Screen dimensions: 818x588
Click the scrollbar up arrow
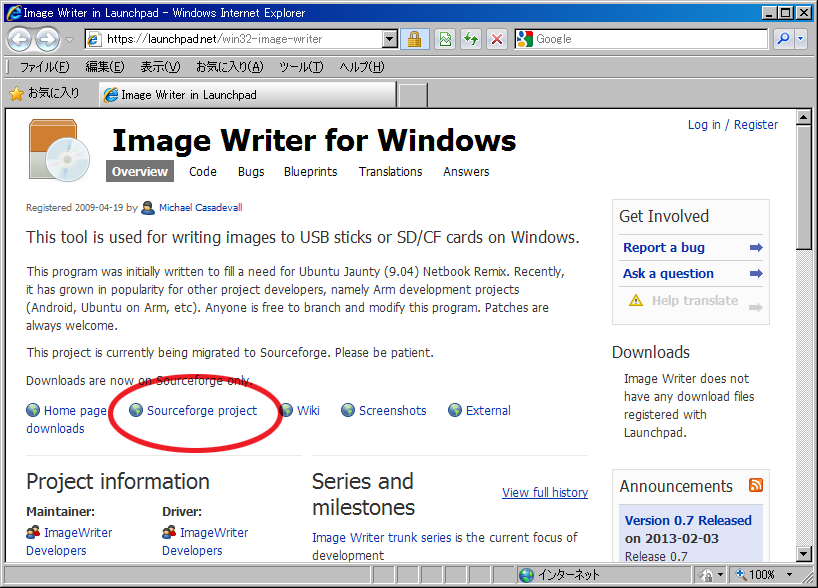coord(803,117)
